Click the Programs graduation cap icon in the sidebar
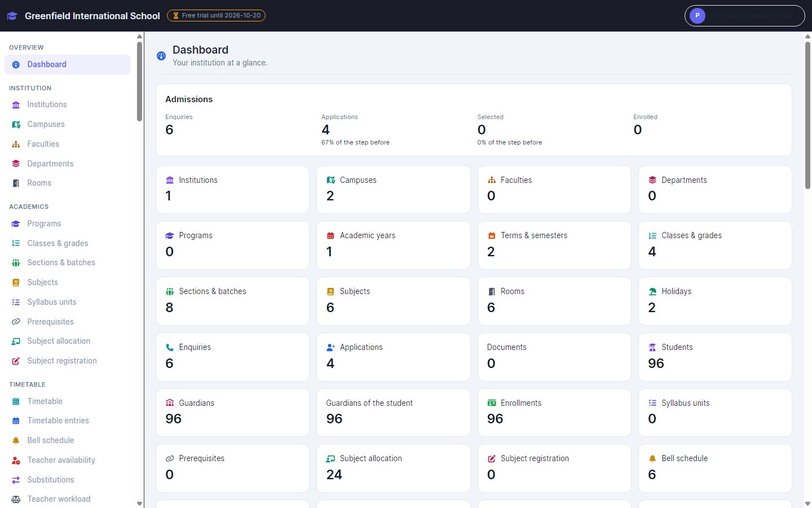812x508 pixels. 16,224
